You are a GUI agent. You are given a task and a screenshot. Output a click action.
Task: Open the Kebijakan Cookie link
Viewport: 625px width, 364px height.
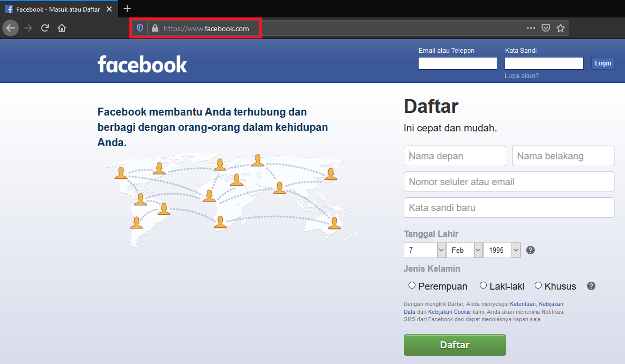449,312
